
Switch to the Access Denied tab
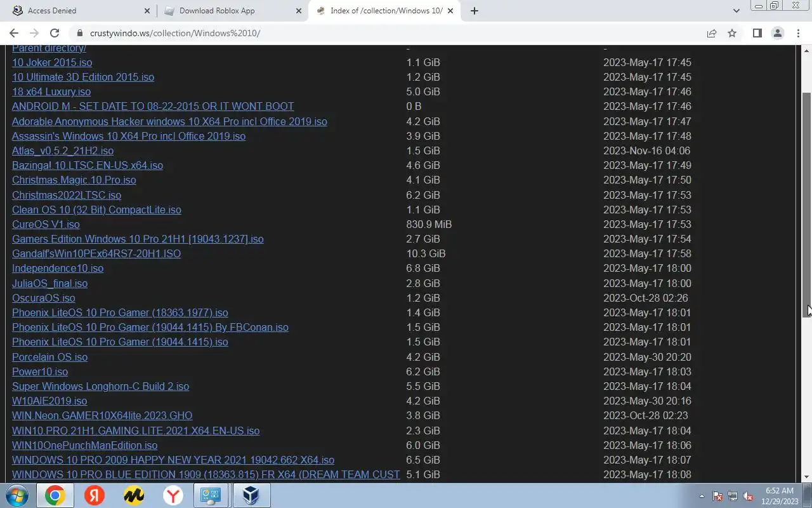coord(81,11)
